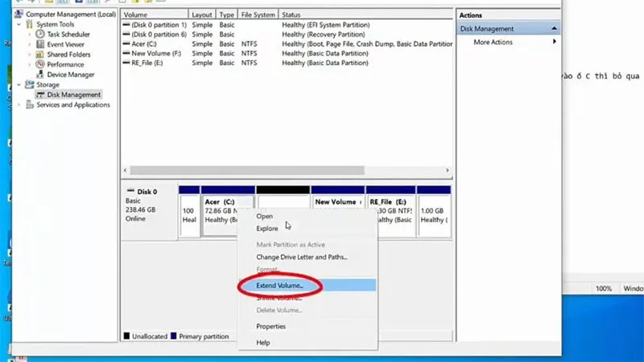This screenshot has height=362, width=644.
Task: Expand the Event Viewer node
Action: [x=30, y=44]
